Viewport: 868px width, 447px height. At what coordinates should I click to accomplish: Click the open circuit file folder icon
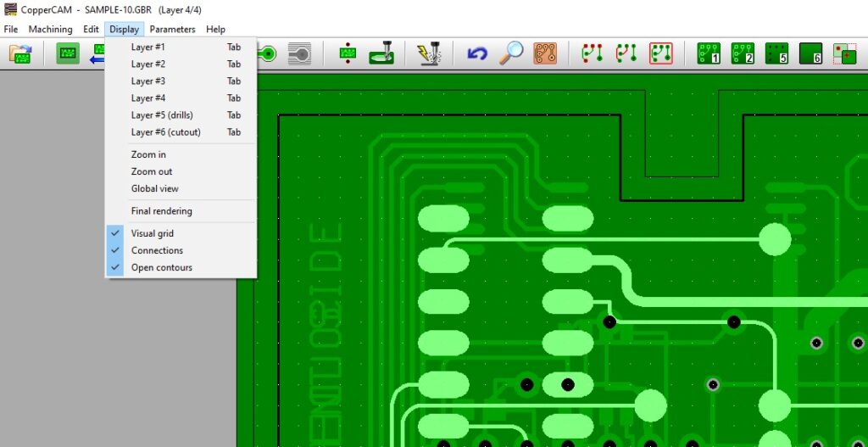tap(19, 54)
